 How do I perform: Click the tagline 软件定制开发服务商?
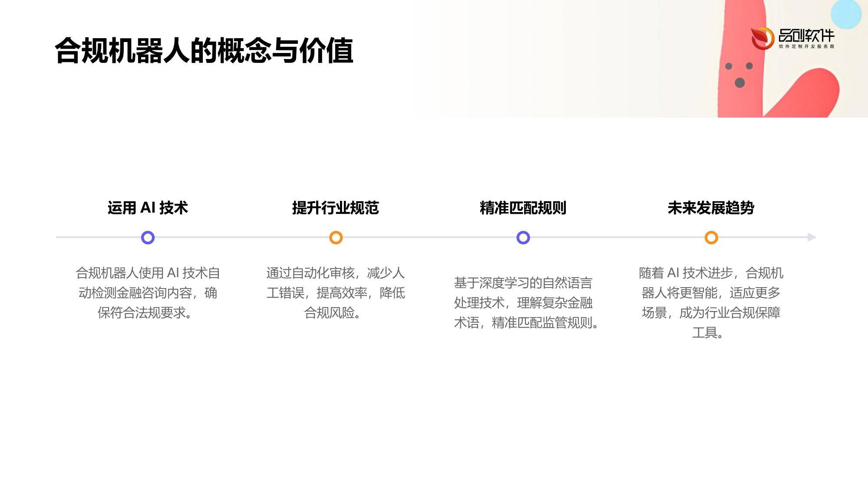tap(806, 46)
